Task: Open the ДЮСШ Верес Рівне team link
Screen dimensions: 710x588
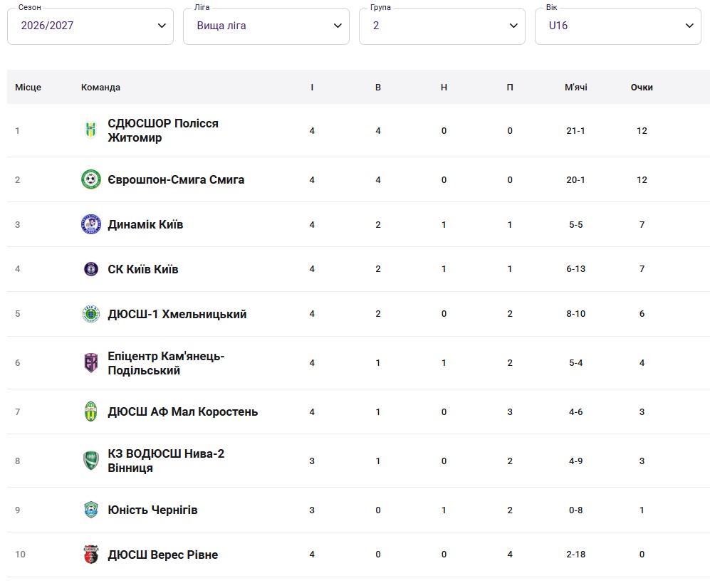Action: coord(162,555)
